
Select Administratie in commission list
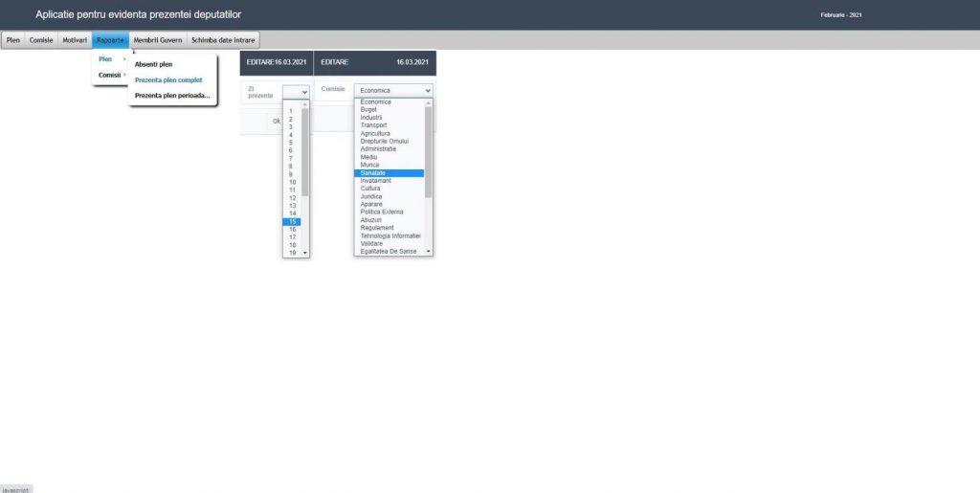point(390,148)
